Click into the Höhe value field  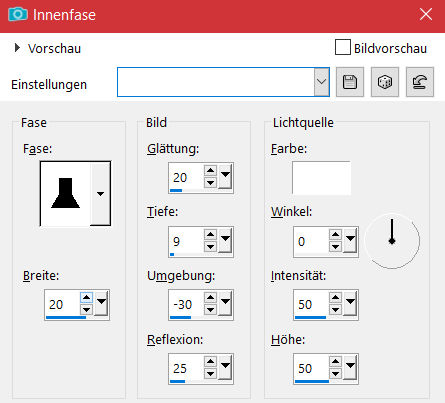pyautogui.click(x=311, y=368)
